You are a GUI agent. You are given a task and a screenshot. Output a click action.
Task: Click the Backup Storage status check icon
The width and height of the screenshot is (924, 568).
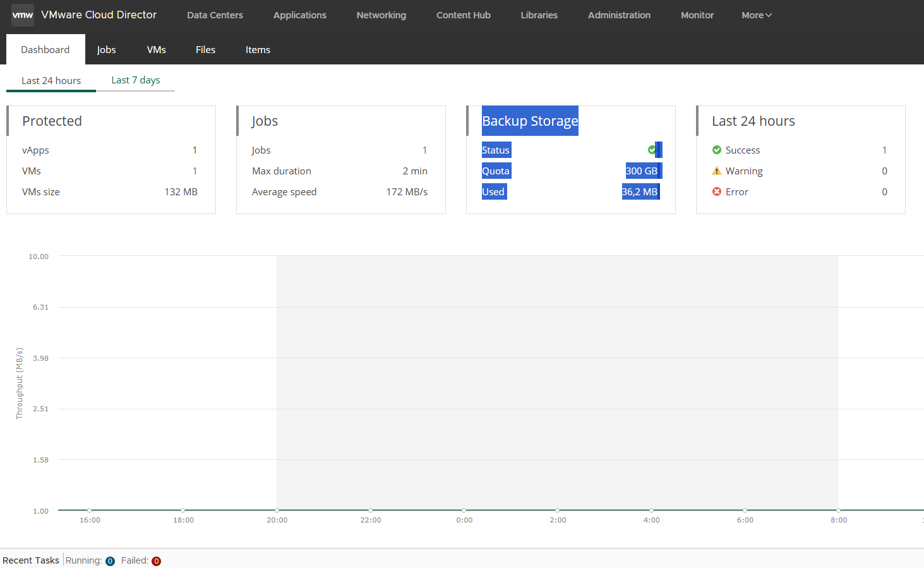(652, 150)
